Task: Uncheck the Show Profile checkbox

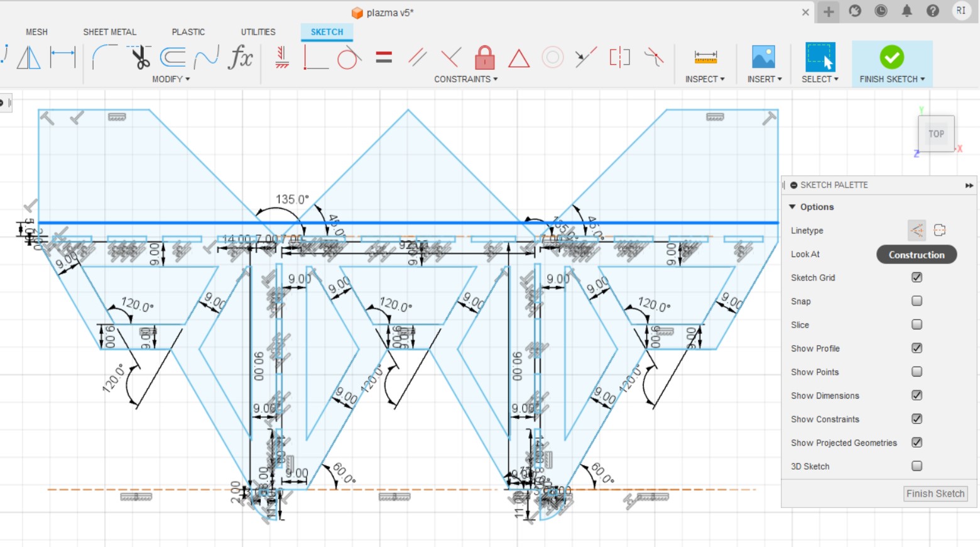Action: pyautogui.click(x=917, y=348)
